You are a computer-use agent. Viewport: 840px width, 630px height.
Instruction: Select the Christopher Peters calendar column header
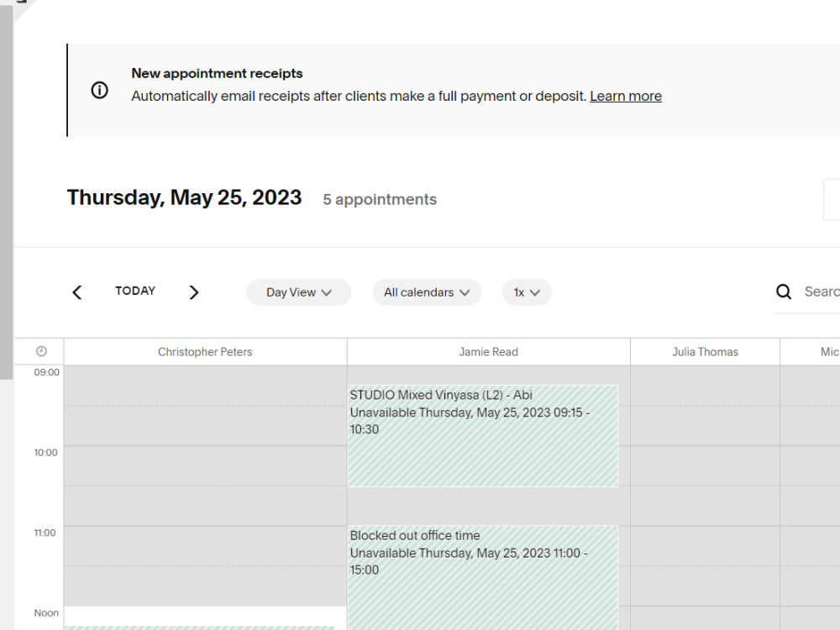point(205,352)
